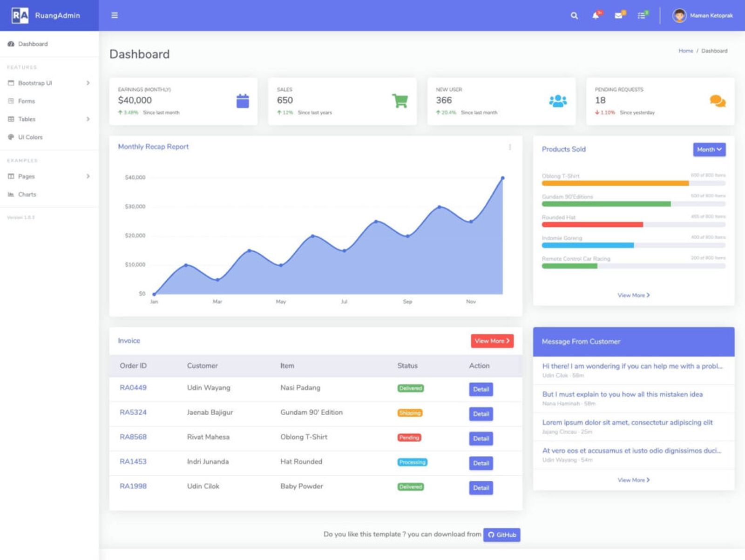The height and width of the screenshot is (560, 745).
Task: Open the envelope messages icon
Action: tap(619, 15)
